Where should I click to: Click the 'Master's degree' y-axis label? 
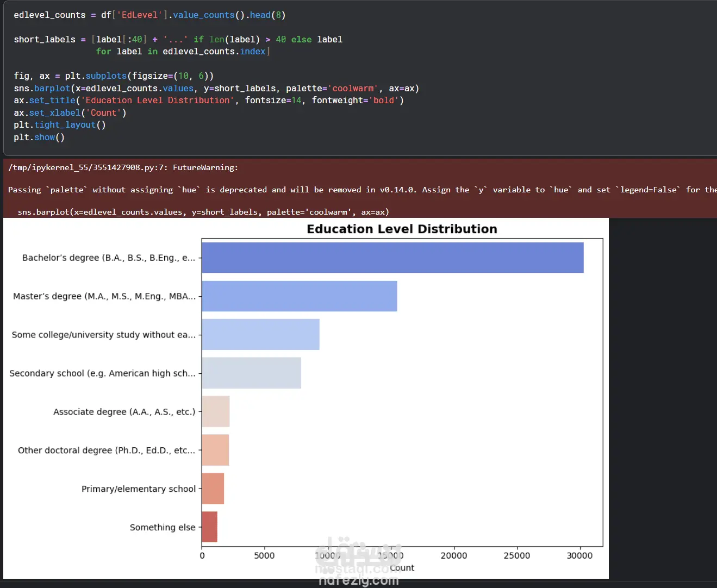point(104,296)
